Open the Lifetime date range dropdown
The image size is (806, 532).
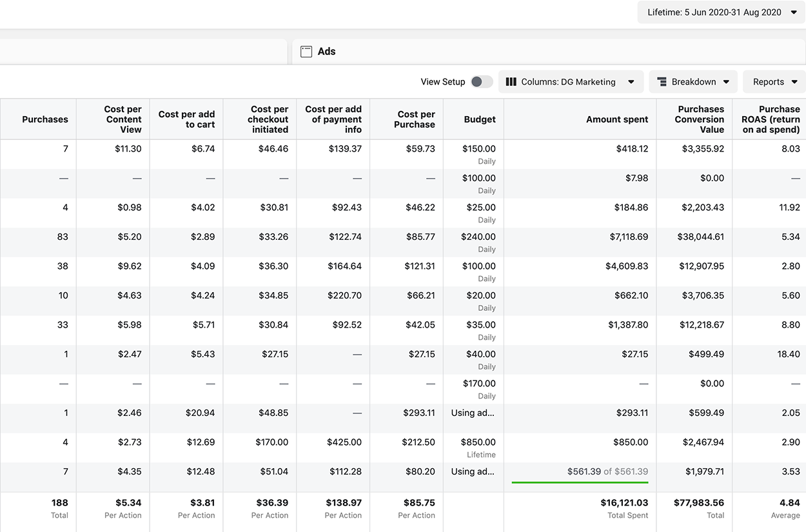(721, 12)
